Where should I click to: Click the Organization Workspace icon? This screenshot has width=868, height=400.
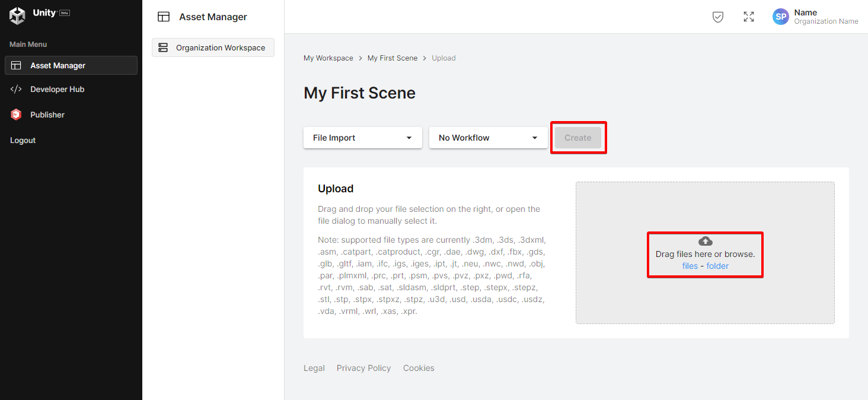(x=164, y=47)
